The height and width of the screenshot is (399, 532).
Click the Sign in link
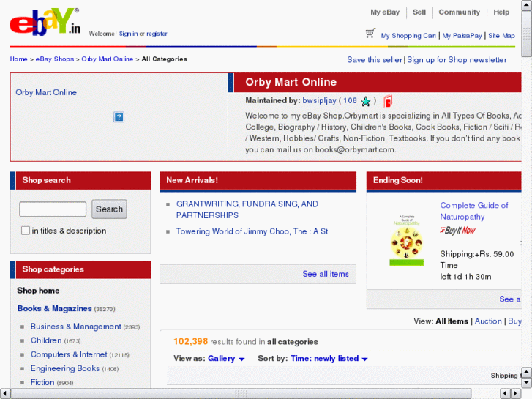[x=128, y=34]
